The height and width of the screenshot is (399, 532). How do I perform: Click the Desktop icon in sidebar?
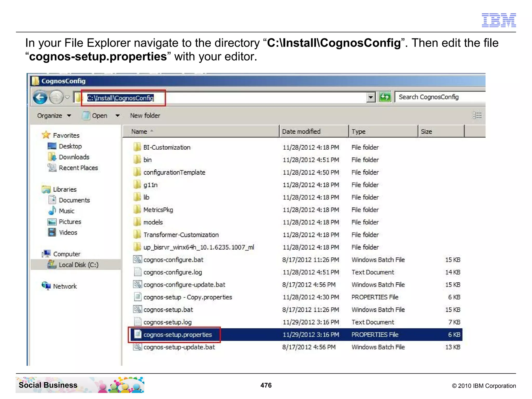52,146
